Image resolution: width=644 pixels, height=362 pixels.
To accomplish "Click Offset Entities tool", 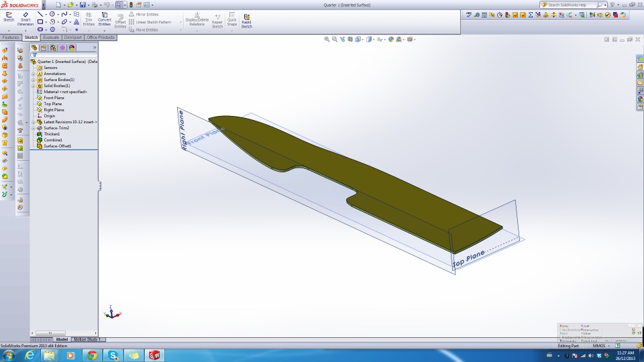I will [120, 21].
